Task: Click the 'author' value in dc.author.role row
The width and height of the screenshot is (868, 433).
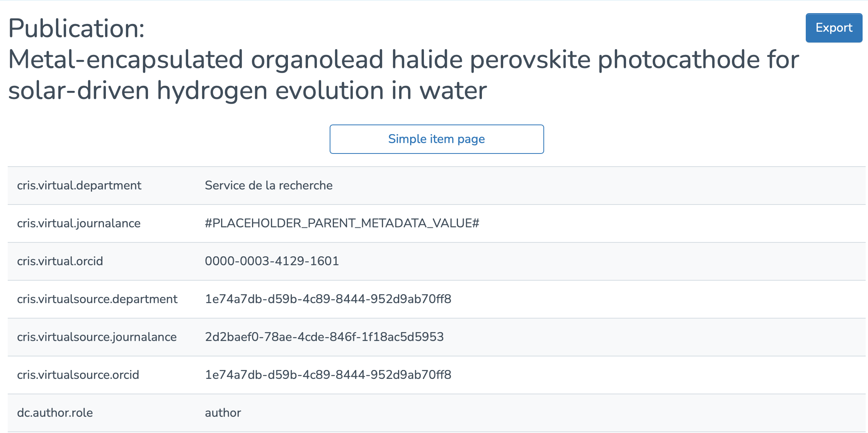Action: [x=223, y=413]
